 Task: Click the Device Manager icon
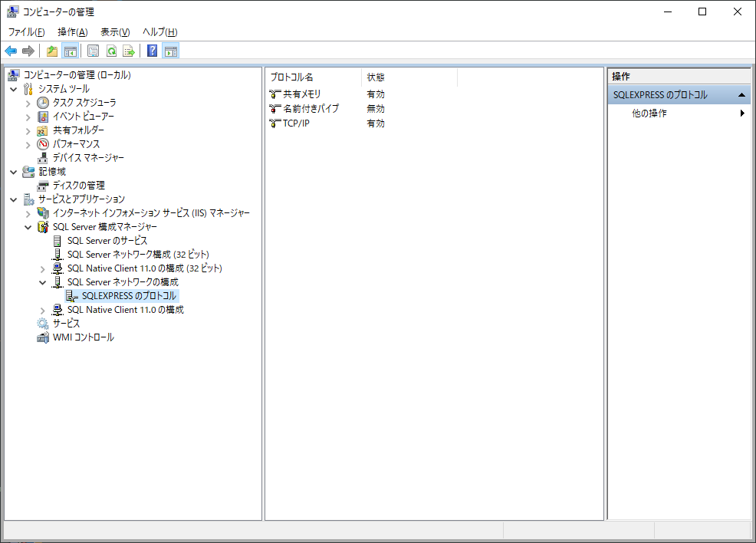click(43, 158)
